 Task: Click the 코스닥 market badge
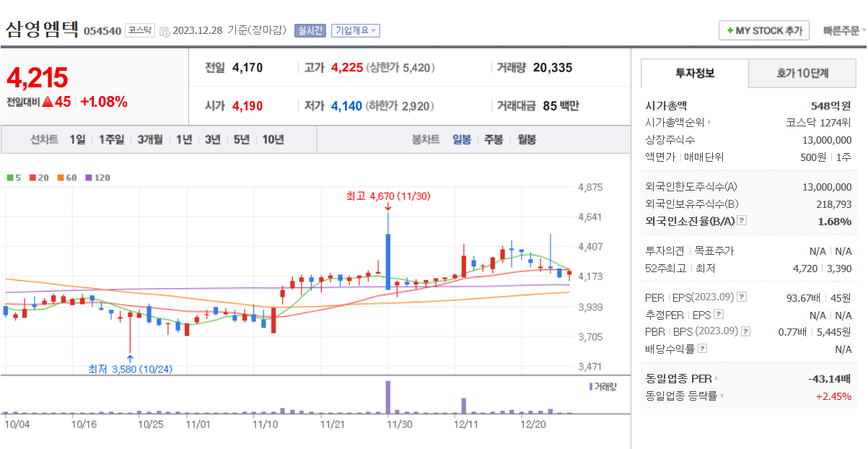coord(139,30)
